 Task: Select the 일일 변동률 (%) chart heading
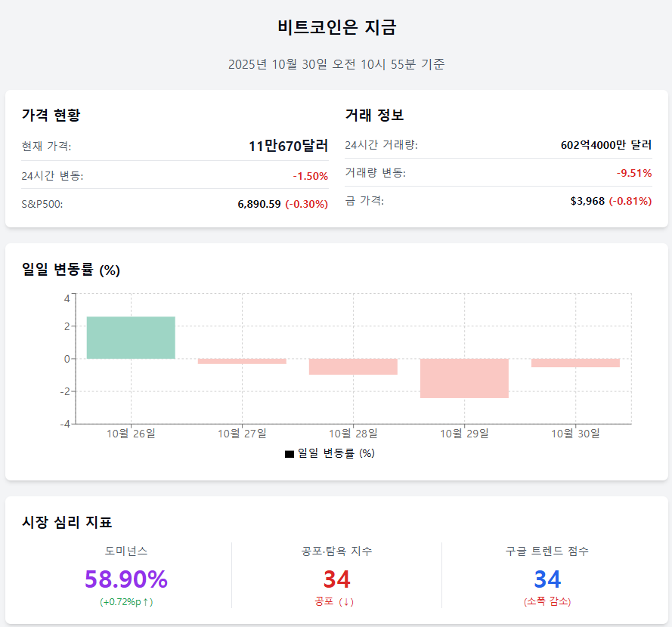(71, 270)
